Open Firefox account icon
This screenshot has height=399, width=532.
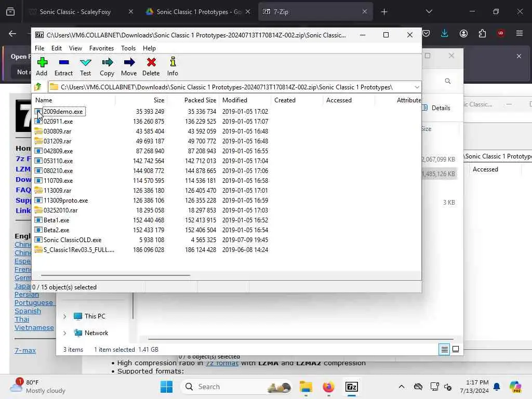[x=463, y=33]
